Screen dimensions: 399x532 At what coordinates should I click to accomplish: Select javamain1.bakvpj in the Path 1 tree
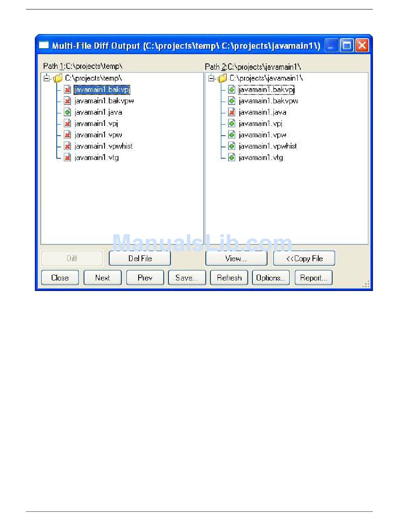coord(102,89)
